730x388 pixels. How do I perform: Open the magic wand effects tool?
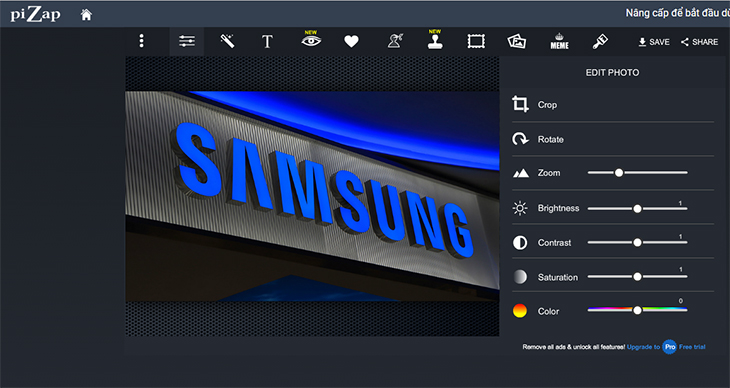[227, 41]
